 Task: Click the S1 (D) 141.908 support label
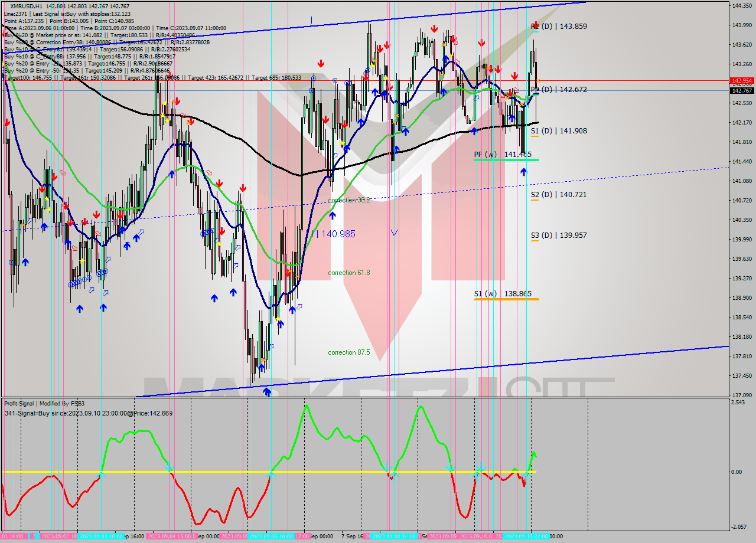click(559, 131)
